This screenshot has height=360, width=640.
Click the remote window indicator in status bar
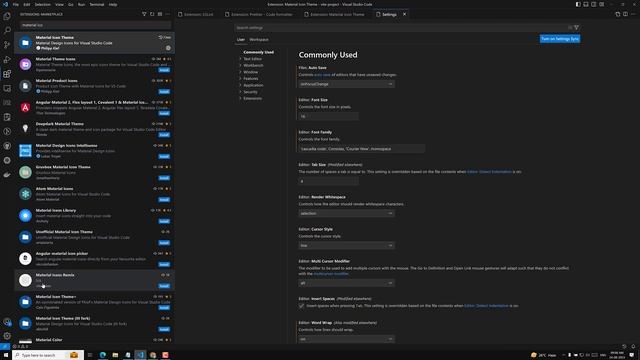click(x=4, y=346)
